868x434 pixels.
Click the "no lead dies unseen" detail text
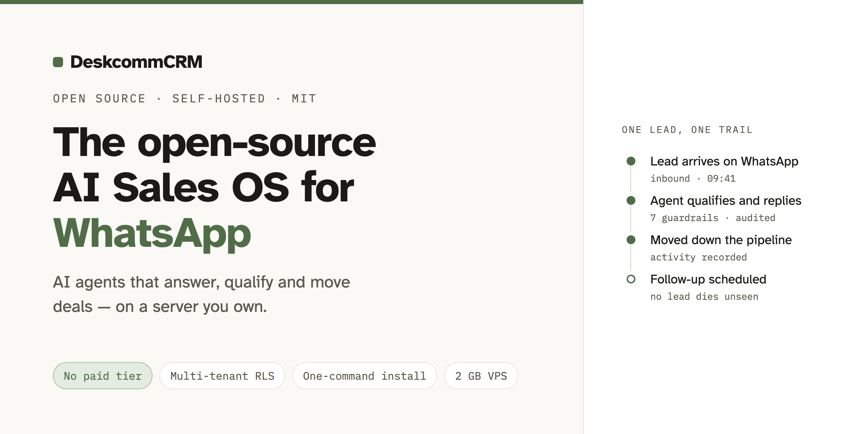(704, 297)
